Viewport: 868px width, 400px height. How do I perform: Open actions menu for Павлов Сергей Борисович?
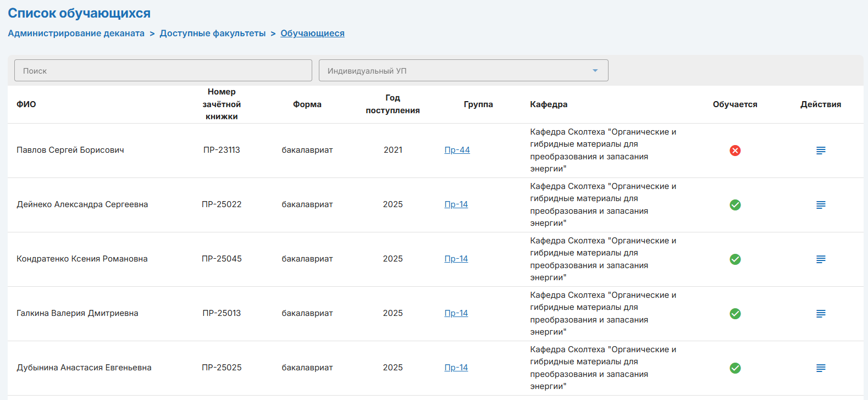click(820, 151)
